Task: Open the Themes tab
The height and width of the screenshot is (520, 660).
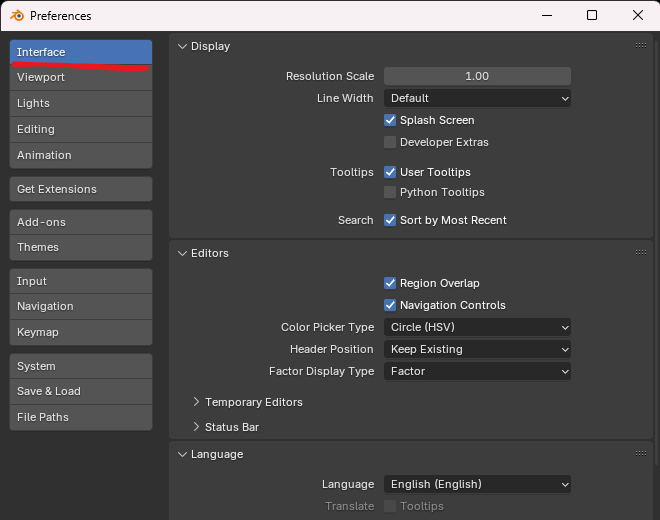Action: tap(81, 247)
